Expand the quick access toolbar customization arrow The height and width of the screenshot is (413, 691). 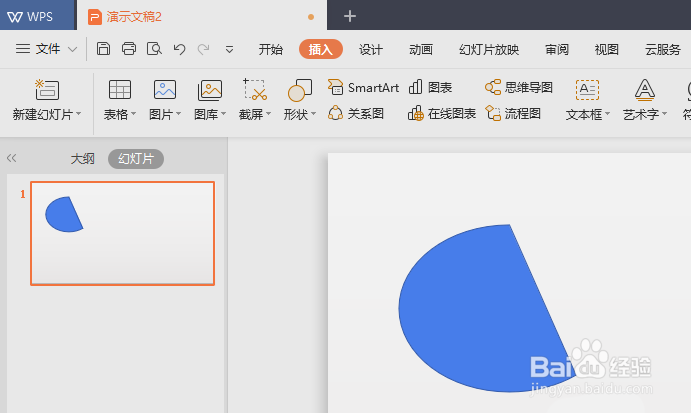tap(229, 49)
